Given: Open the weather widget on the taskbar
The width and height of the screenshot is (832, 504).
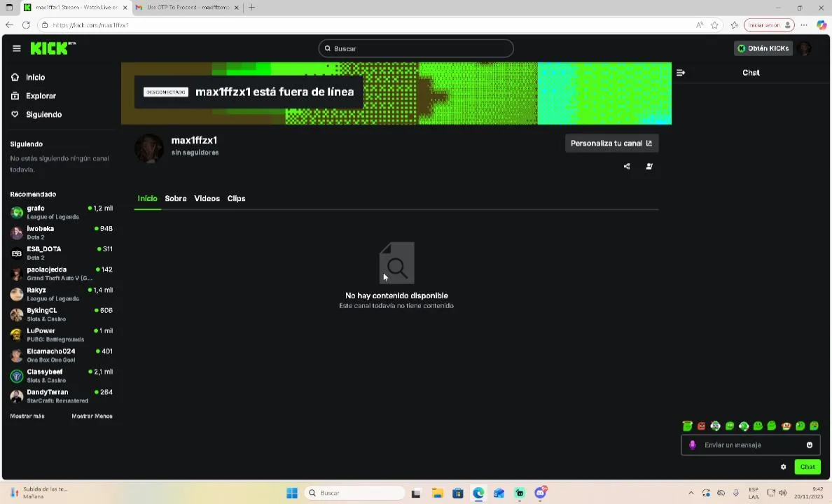Looking at the screenshot, I should tap(39, 493).
